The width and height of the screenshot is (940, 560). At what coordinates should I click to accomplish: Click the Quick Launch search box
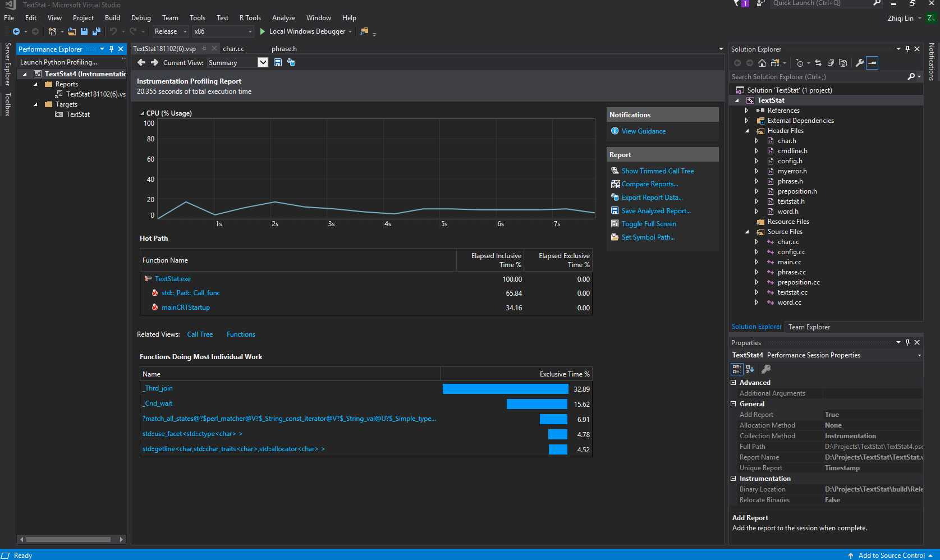(820, 3)
